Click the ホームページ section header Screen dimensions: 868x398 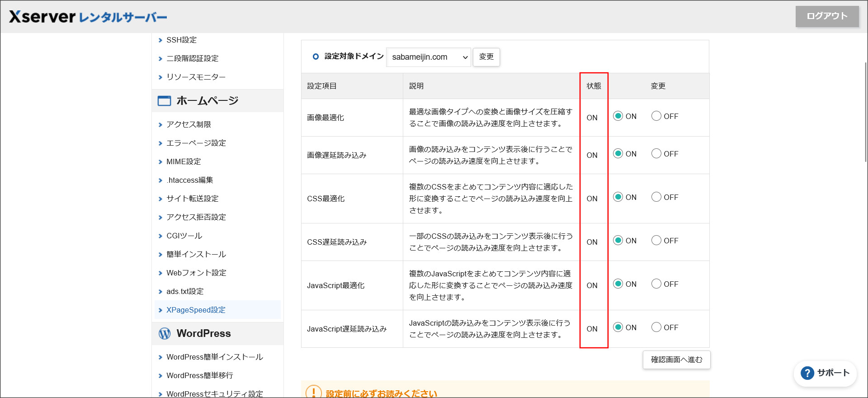click(x=217, y=101)
